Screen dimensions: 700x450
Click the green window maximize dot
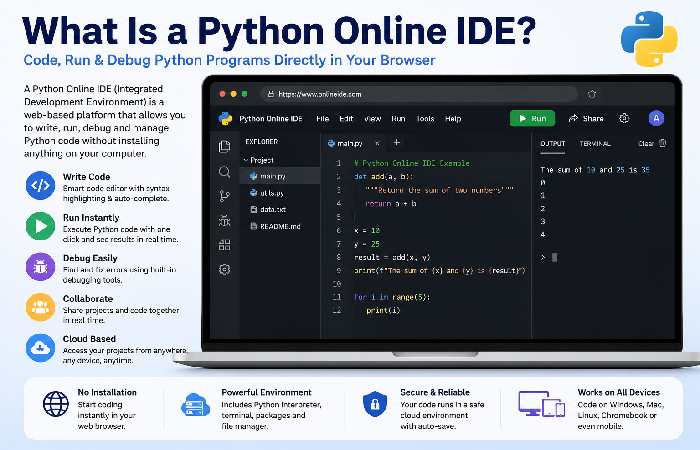245,94
